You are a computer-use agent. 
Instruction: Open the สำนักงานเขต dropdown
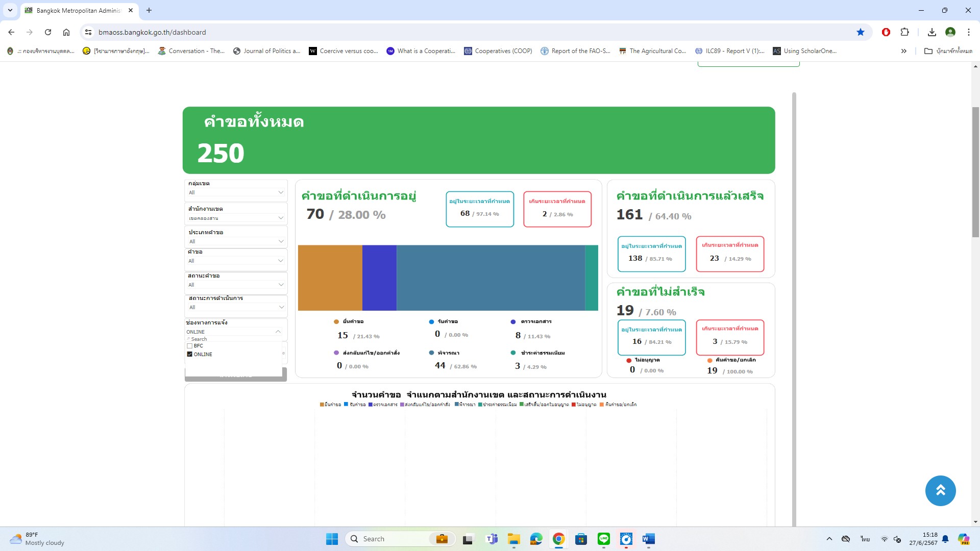(280, 218)
